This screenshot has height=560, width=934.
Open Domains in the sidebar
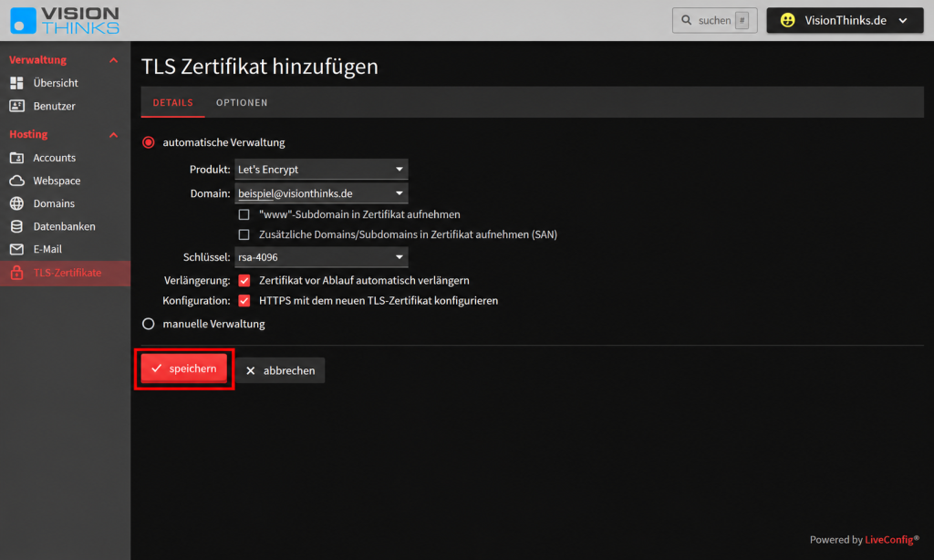click(65, 203)
